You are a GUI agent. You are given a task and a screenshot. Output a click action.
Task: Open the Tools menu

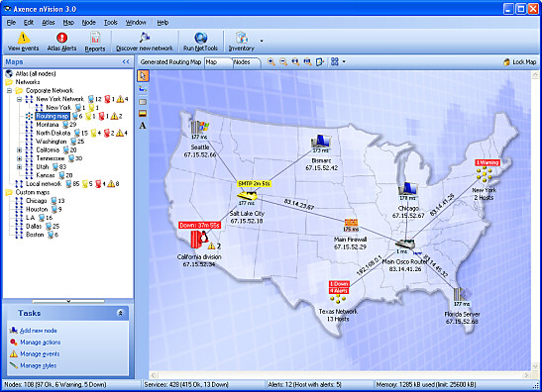pyautogui.click(x=111, y=23)
